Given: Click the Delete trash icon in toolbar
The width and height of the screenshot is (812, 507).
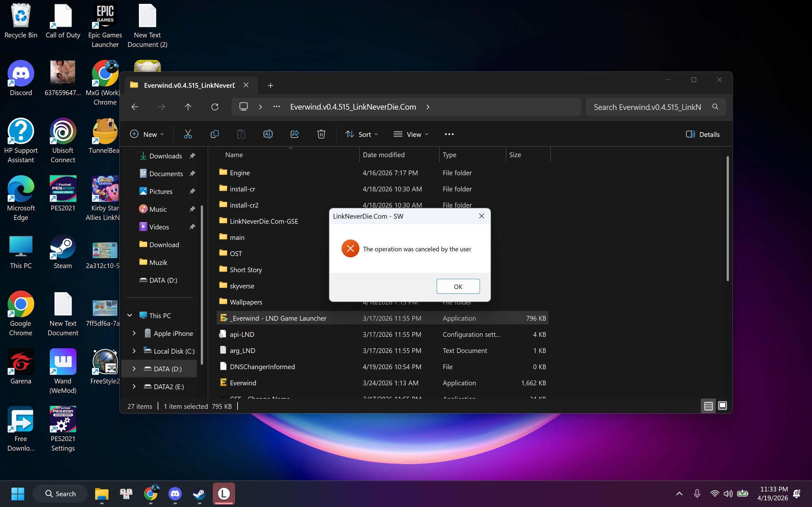Looking at the screenshot, I should [321, 134].
